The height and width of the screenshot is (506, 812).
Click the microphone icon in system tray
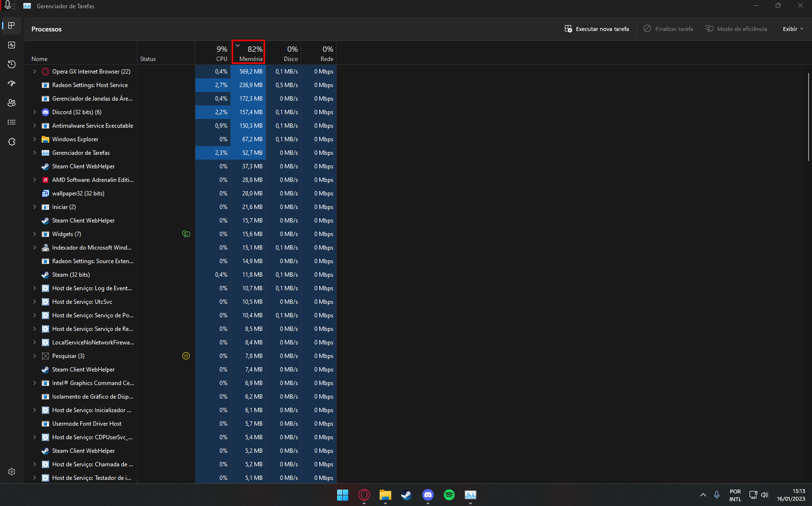(x=717, y=495)
